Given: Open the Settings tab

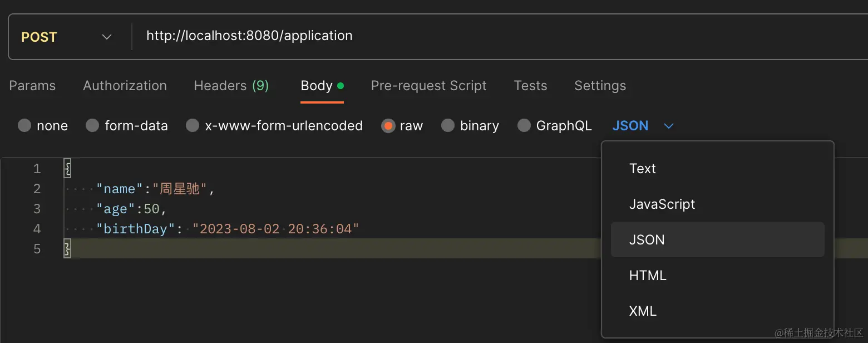Looking at the screenshot, I should click(600, 86).
